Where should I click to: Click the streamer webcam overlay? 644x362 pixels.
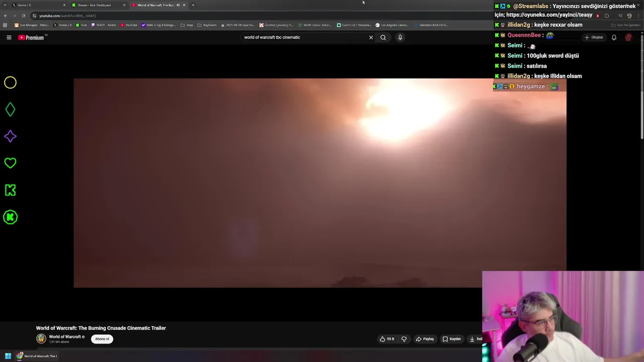click(563, 317)
